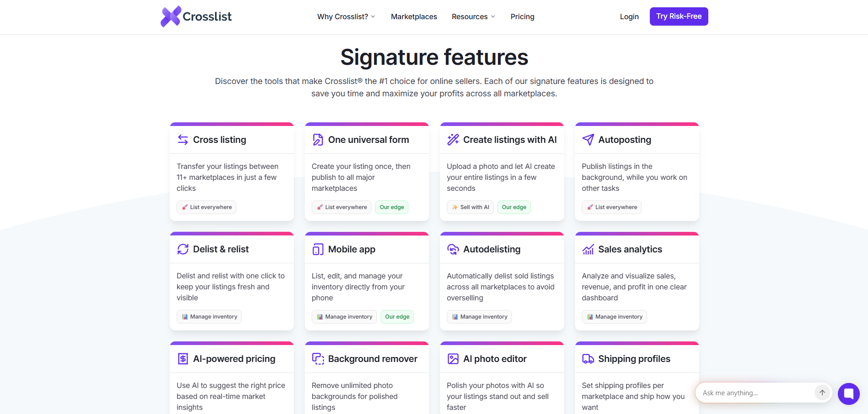Expand the Why Crosslist? dropdown

click(346, 16)
